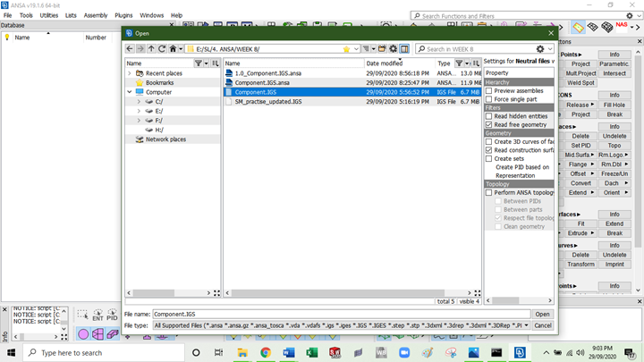Select the PID selection mode icon

[112, 315]
